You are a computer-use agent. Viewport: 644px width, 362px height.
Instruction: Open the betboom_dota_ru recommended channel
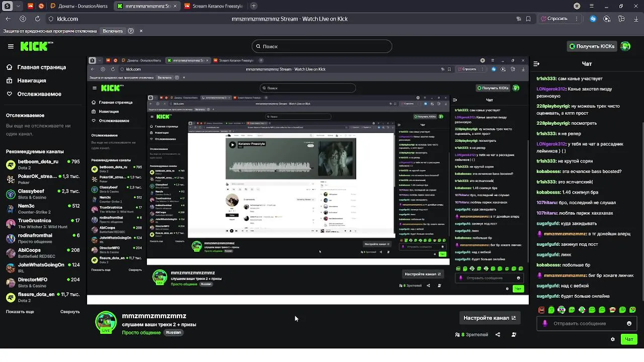click(x=43, y=164)
